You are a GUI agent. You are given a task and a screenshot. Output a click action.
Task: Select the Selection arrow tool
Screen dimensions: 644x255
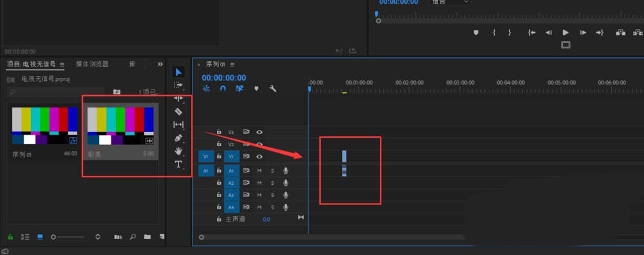pyautogui.click(x=178, y=72)
